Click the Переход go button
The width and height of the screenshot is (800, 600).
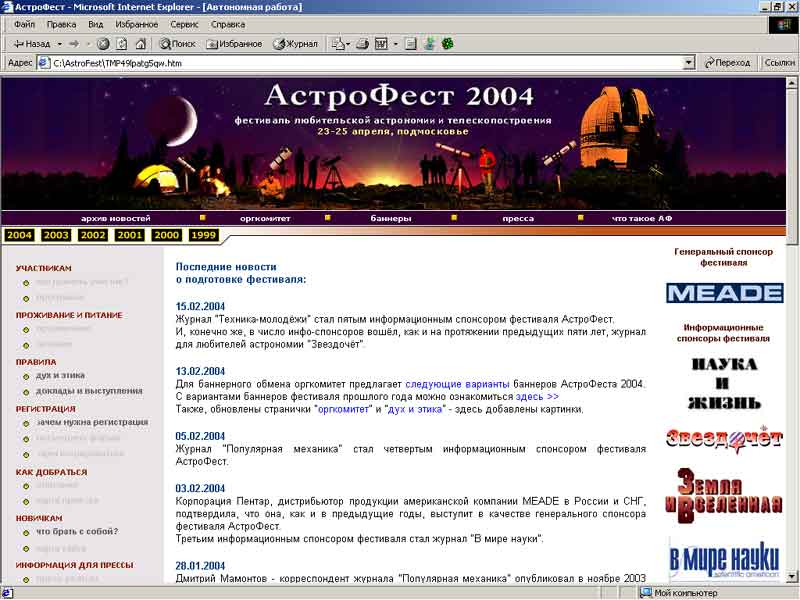click(727, 63)
